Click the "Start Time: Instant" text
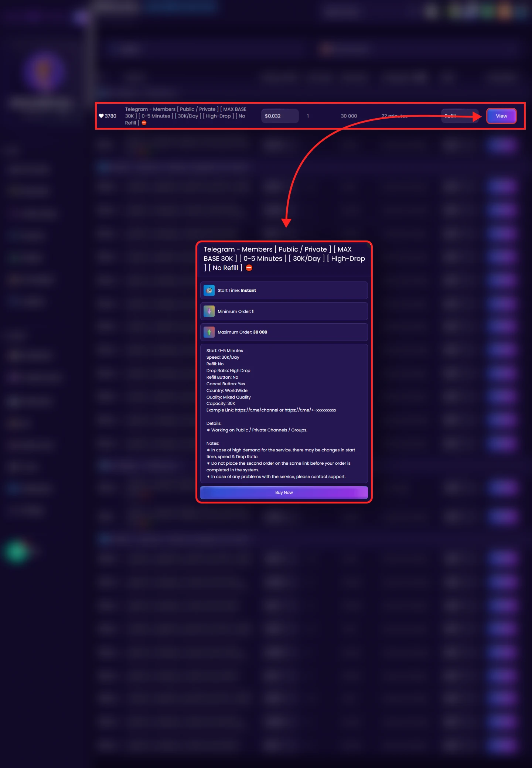 (x=237, y=290)
